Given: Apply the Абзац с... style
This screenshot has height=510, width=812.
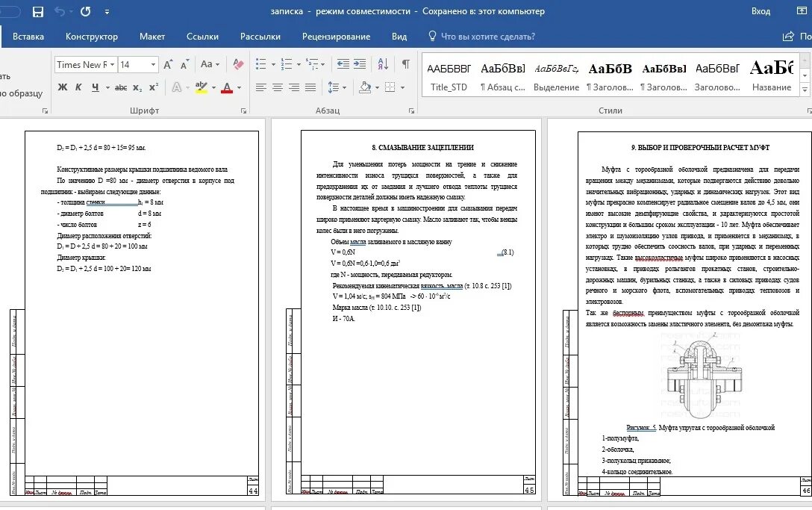Looking at the screenshot, I should coord(503,77).
